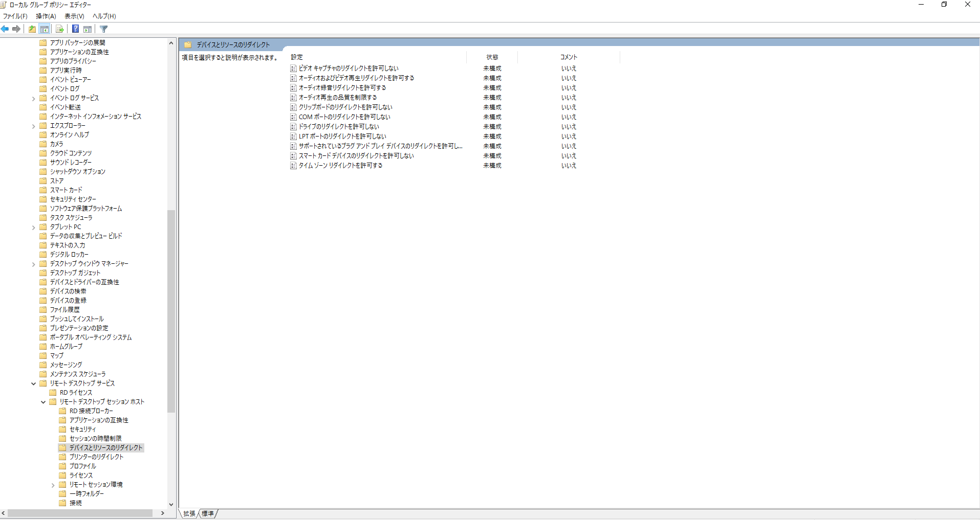This screenshot has height=520, width=980.
Task: Expand the リモート セッション環境 folder
Action: point(53,485)
